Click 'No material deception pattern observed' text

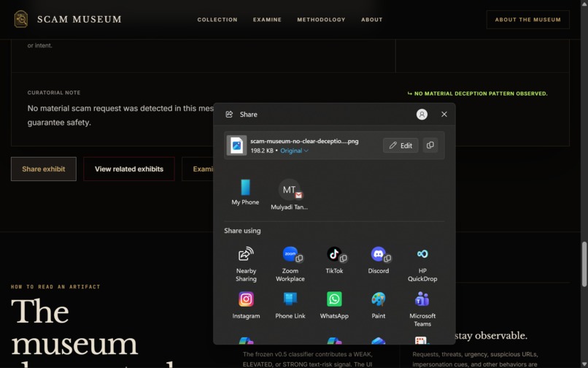point(481,93)
